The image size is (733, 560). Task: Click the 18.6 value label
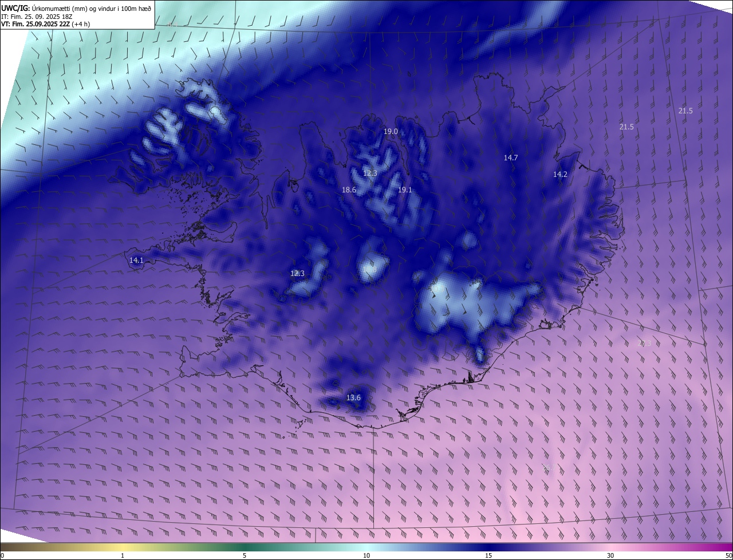click(x=349, y=190)
